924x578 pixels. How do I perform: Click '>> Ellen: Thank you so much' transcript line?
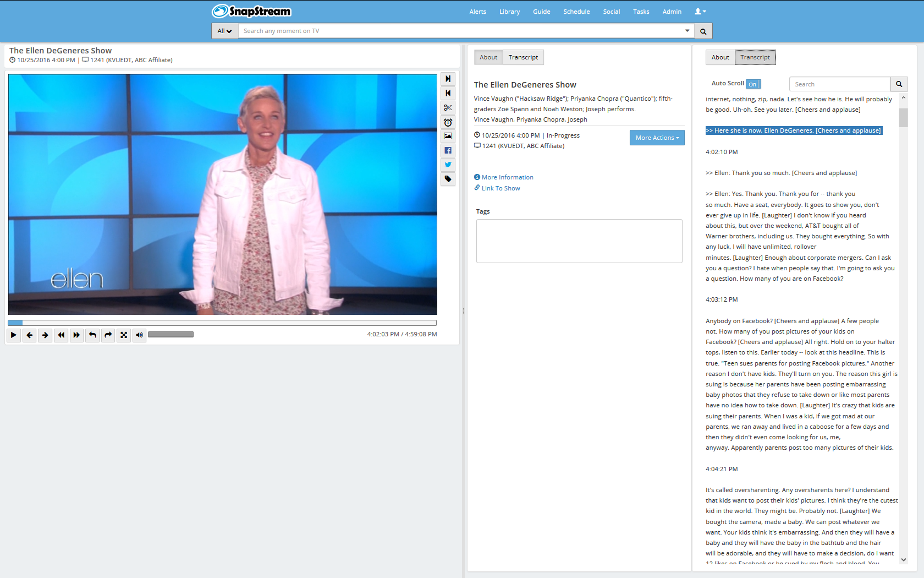coord(781,173)
